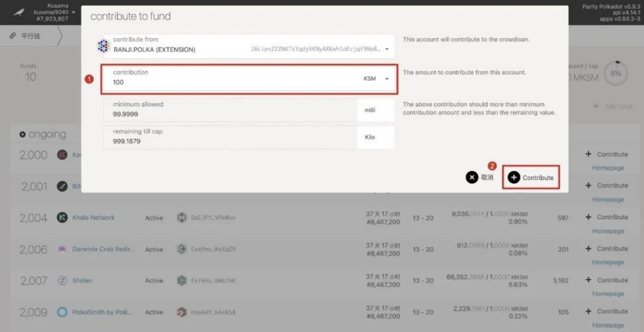Viewport: 644px width, 332px height.
Task: Click the Hss64Y_h4eKS8 account identicon
Action: tap(182, 312)
